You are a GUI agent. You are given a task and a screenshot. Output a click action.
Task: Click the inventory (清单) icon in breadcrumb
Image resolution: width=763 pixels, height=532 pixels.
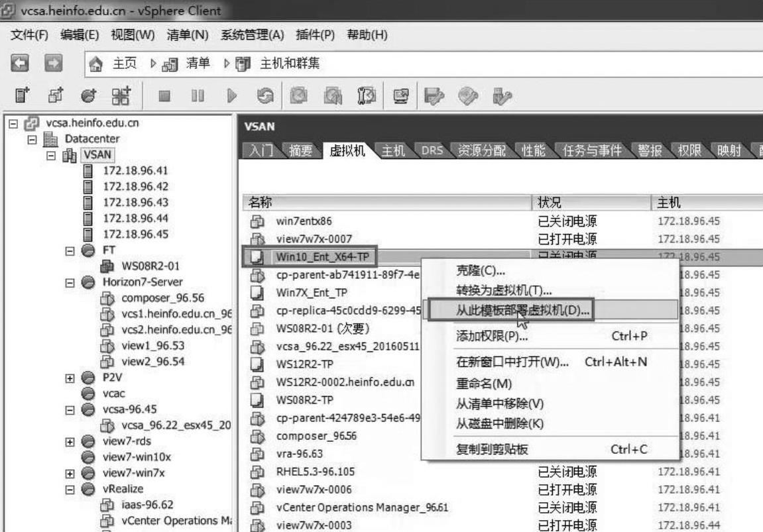169,64
